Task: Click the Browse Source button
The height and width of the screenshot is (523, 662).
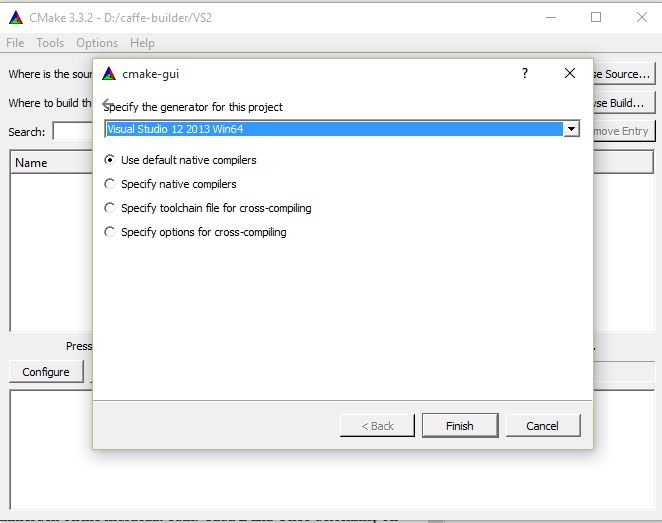Action: [624, 74]
